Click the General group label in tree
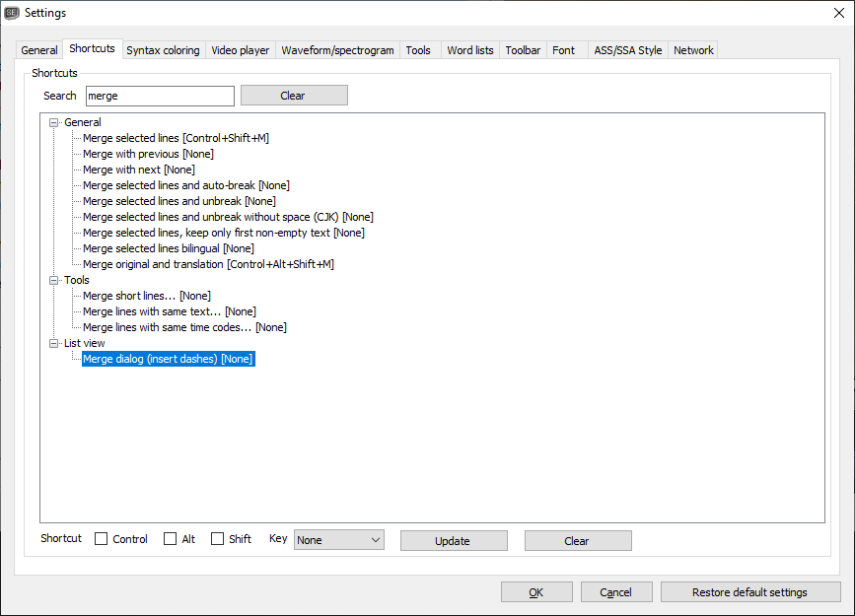This screenshot has height=616, width=855. (x=82, y=122)
